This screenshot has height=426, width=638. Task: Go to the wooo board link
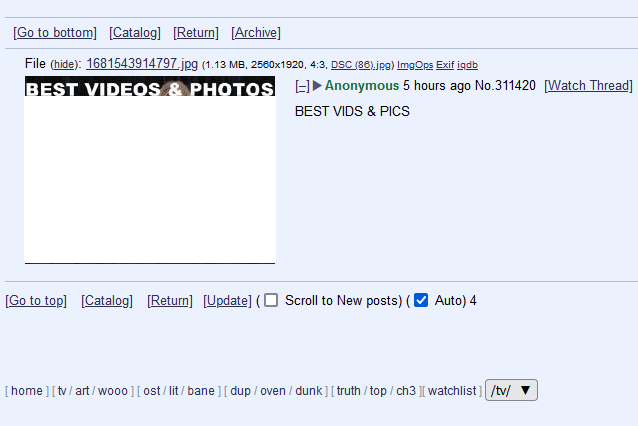click(x=113, y=391)
